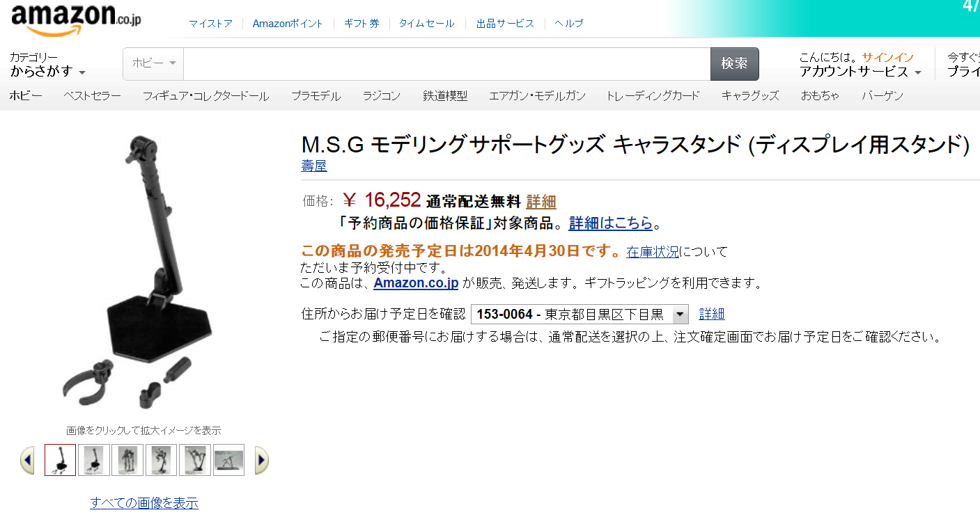The height and width of the screenshot is (524, 980).
Task: Open the すべての画像を表示 link
Action: 143,502
